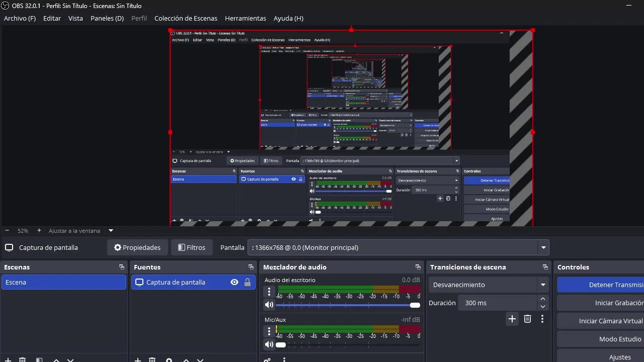Zoom in the preview with plus icon
The height and width of the screenshot is (362, 644).
39,231
